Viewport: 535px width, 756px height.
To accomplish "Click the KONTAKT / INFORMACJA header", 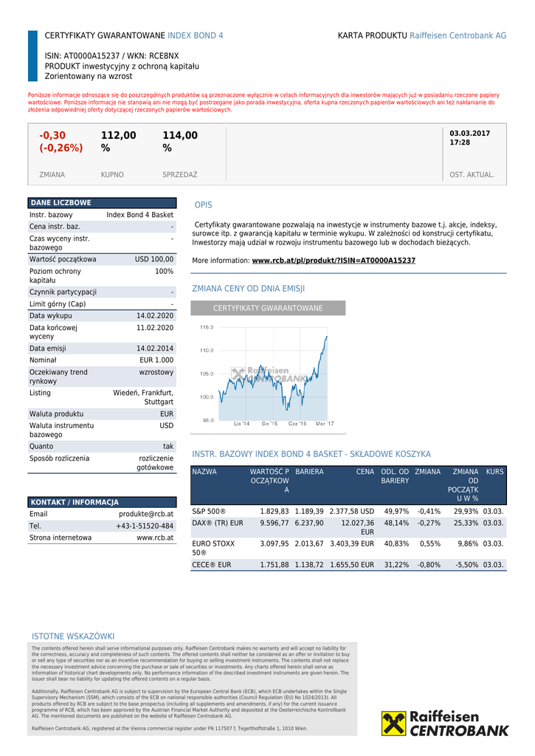I will (x=102, y=502).
